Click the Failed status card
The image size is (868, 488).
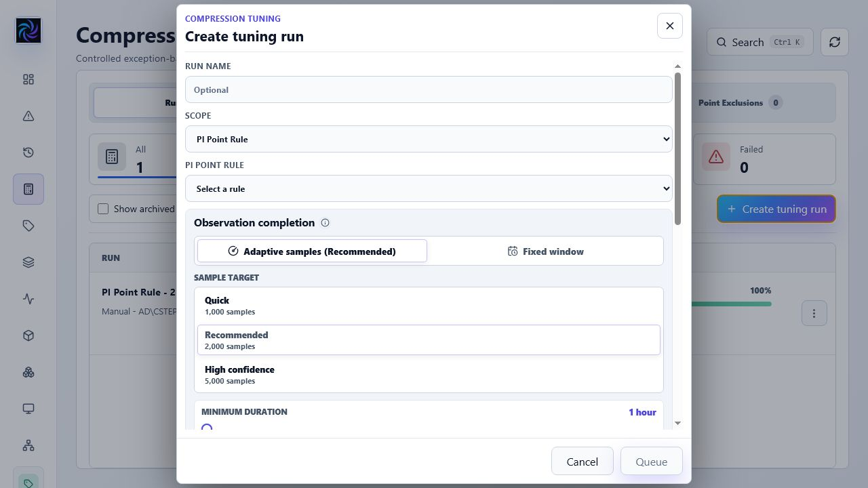[x=764, y=159]
